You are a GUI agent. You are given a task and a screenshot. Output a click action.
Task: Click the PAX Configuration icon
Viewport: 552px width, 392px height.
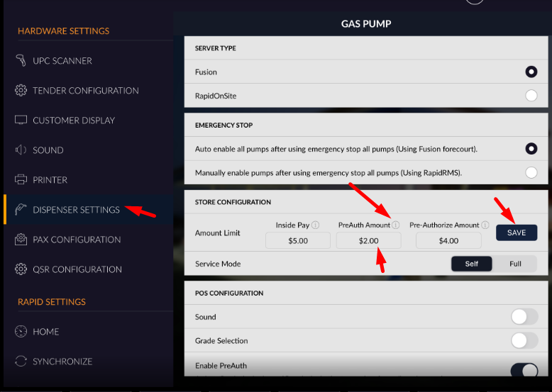[21, 240]
